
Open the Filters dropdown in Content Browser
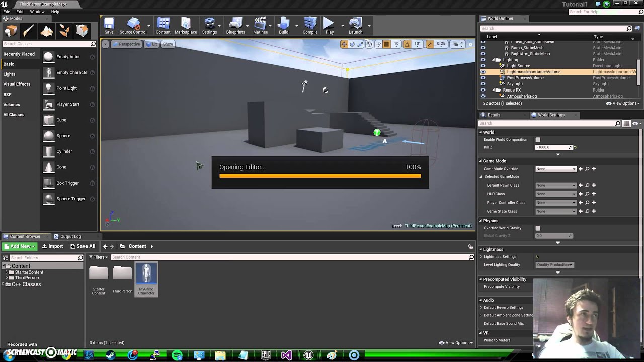pyautogui.click(x=99, y=257)
